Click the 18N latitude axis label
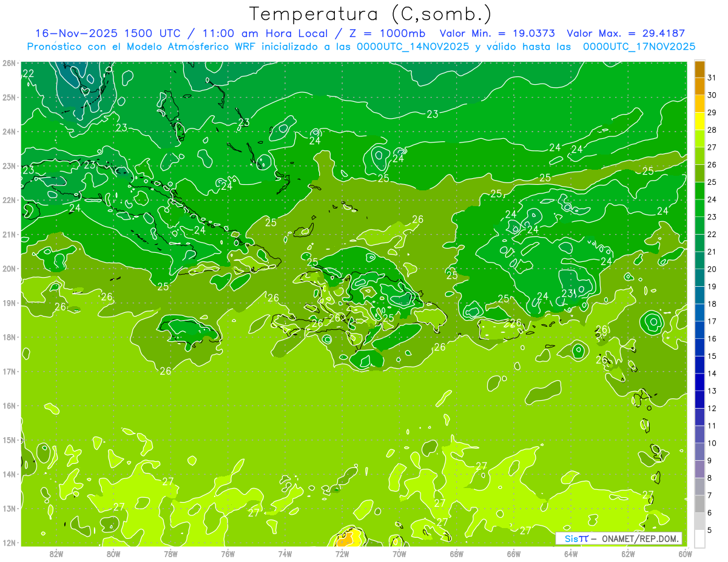This screenshot has height=562, width=728. (x=8, y=337)
